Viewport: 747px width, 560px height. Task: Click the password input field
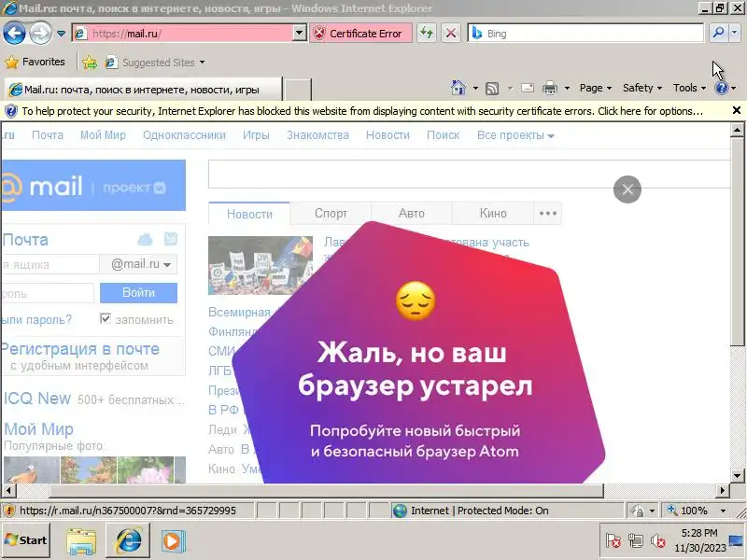48,293
